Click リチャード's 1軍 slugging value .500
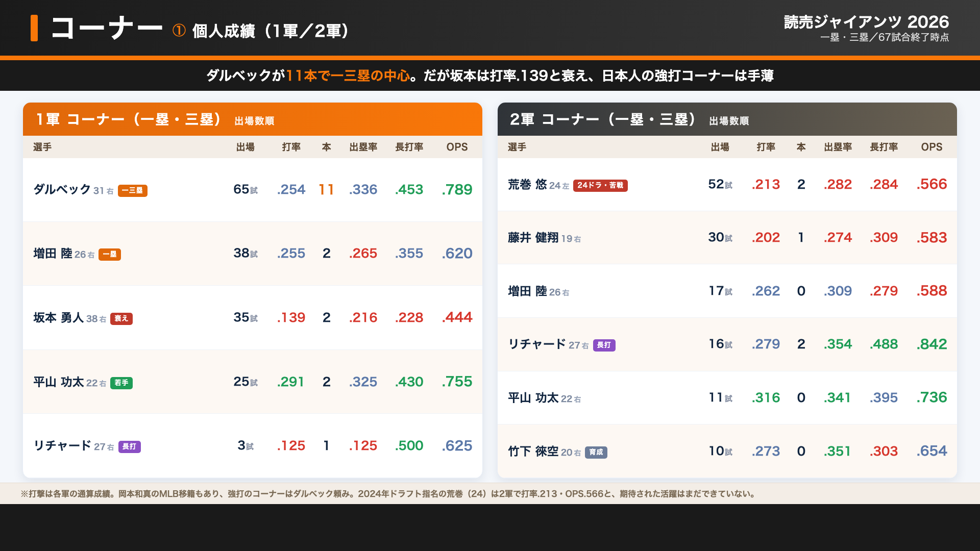 [x=409, y=446]
